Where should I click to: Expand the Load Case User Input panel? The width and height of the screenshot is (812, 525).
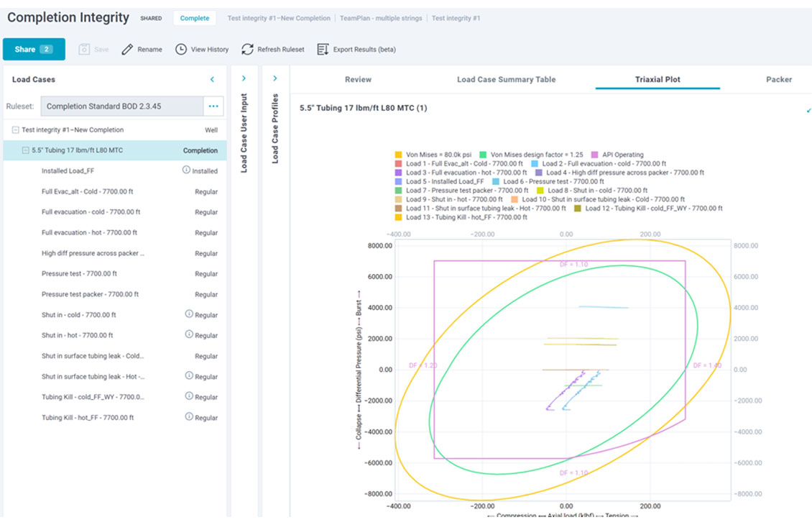click(244, 79)
